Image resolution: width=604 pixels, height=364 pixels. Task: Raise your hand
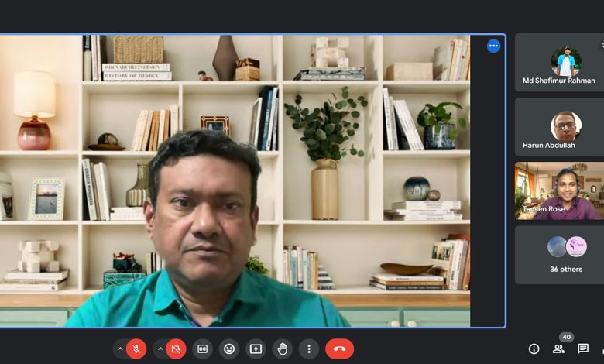283,349
